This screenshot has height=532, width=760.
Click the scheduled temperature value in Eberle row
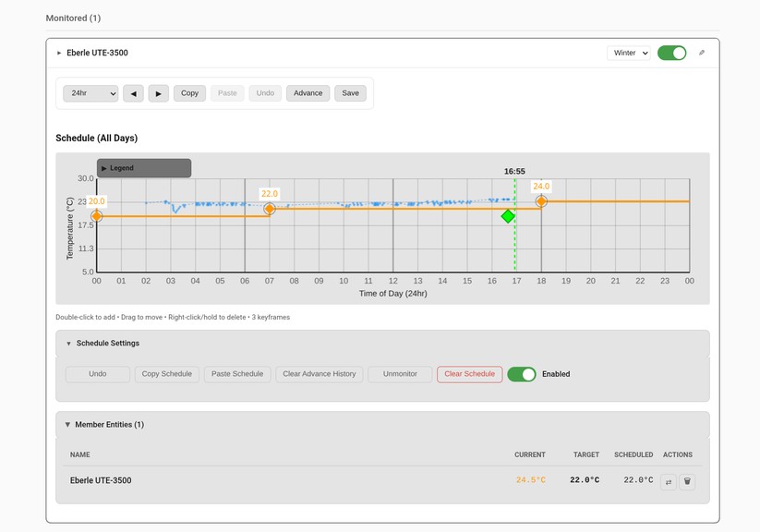tap(638, 480)
